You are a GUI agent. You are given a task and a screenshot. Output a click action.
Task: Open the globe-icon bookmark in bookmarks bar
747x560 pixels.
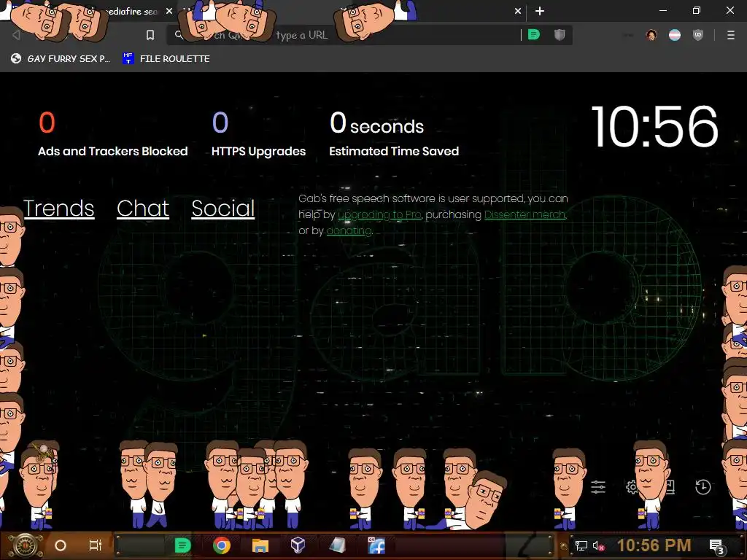pos(61,58)
